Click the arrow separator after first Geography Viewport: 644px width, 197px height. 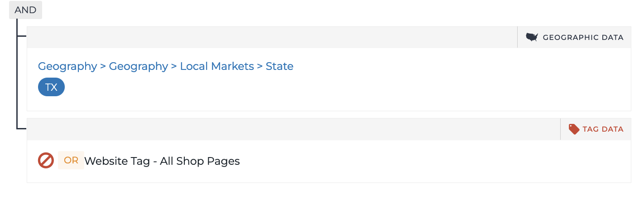(x=103, y=67)
